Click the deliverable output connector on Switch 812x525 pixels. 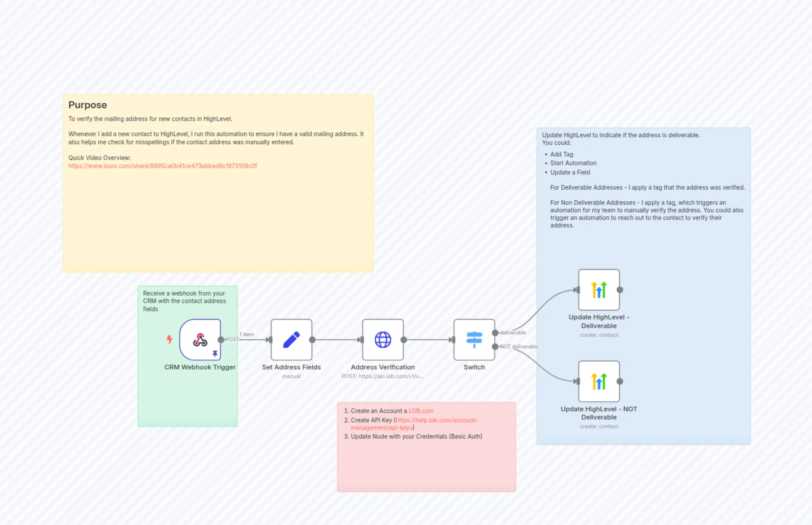pyautogui.click(x=496, y=333)
